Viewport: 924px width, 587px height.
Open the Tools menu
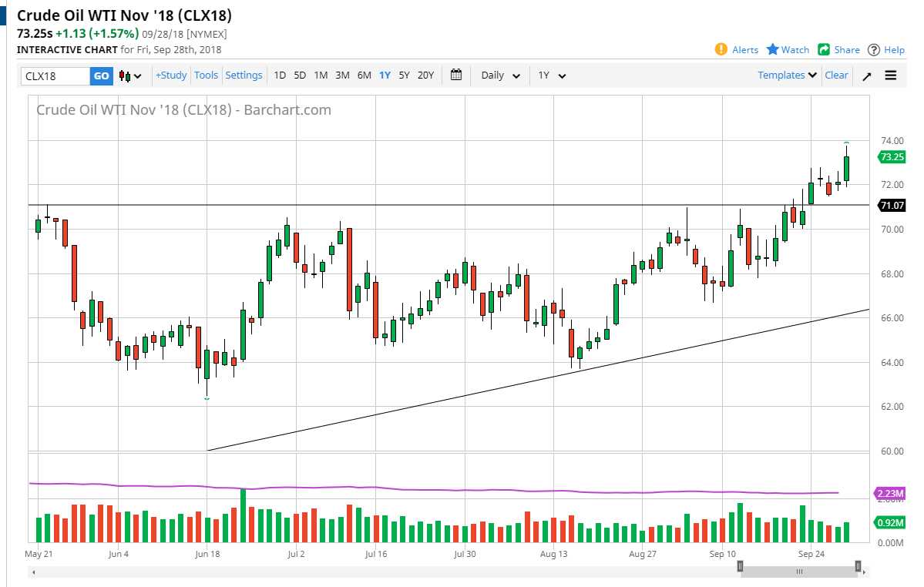pos(206,75)
